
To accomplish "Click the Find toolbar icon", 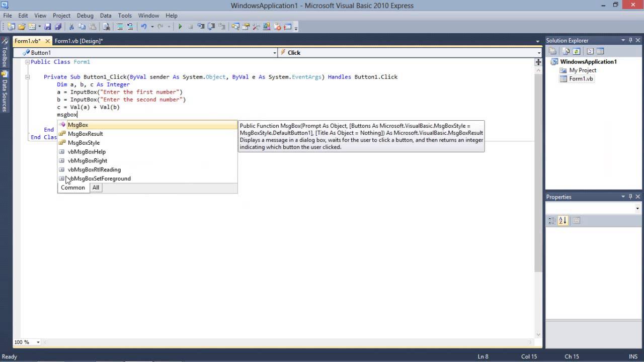I will [x=106, y=27].
